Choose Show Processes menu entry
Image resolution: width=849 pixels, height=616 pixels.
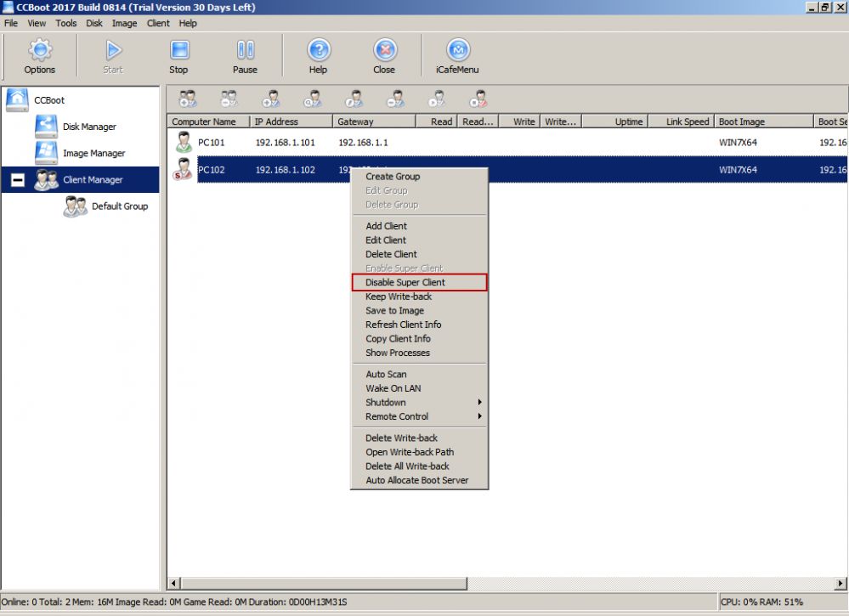(x=420, y=353)
